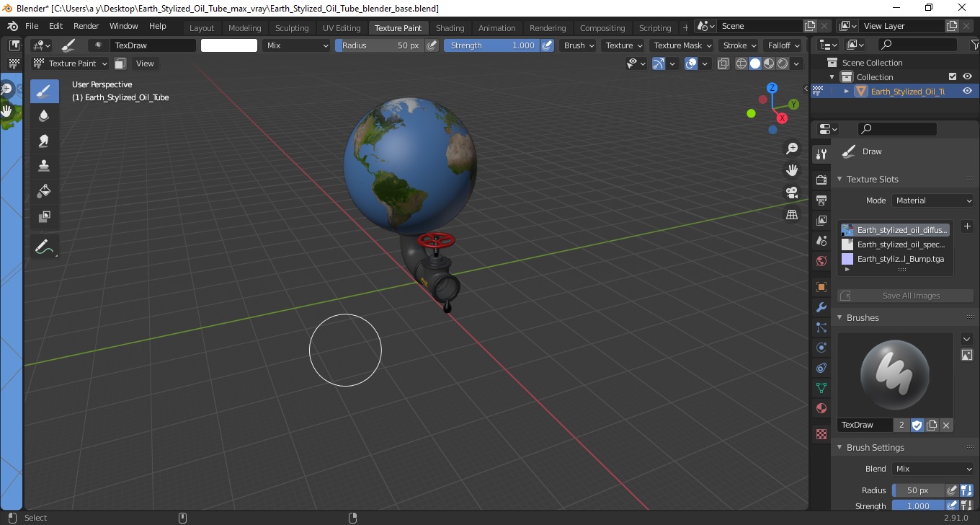Viewport: 980px width, 525px height.
Task: Open the header blend mode Mix dropdown
Action: pyautogui.click(x=296, y=45)
